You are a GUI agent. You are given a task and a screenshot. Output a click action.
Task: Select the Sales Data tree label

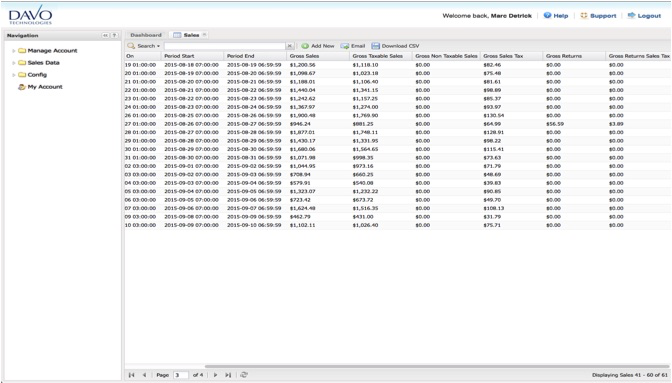click(43, 63)
